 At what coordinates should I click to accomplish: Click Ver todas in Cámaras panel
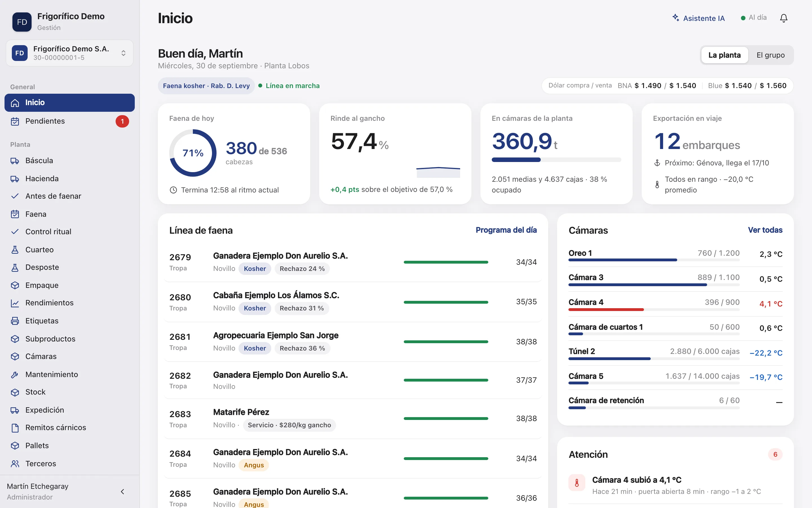click(765, 230)
